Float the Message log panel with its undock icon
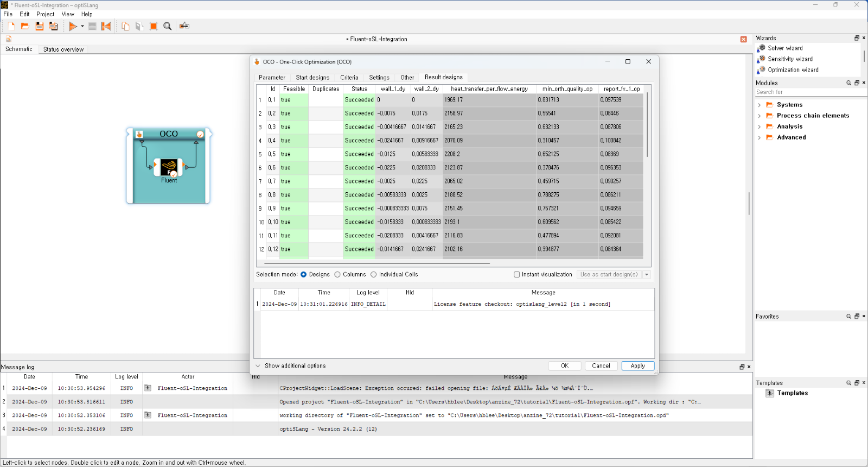This screenshot has width=868, height=467. coord(742,367)
